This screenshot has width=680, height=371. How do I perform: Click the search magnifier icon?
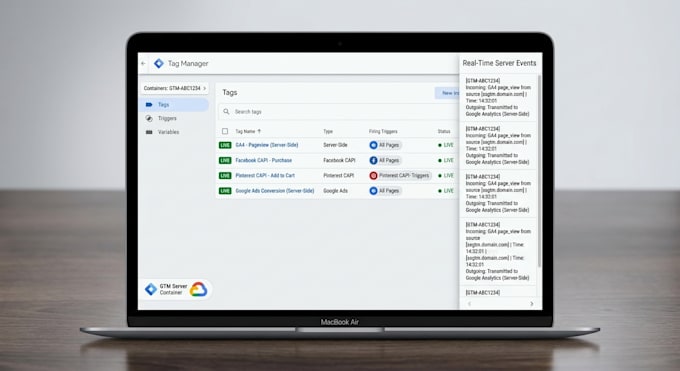[x=226, y=112]
